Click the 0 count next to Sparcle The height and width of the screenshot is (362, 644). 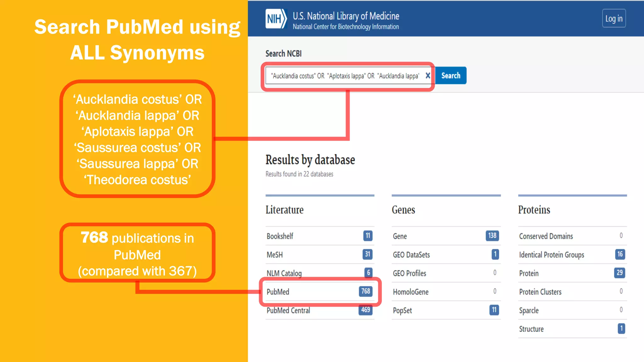[621, 310]
